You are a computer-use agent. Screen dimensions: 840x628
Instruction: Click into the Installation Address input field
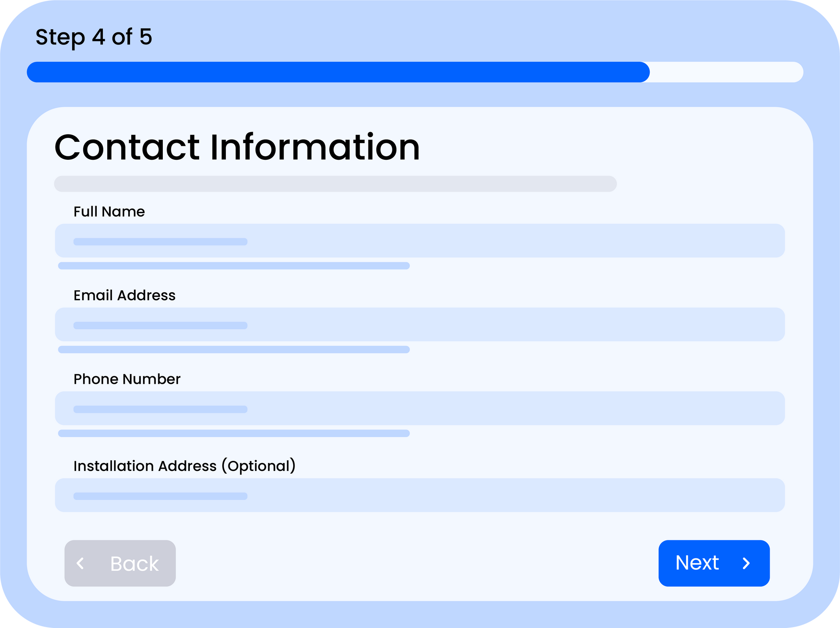420,495
